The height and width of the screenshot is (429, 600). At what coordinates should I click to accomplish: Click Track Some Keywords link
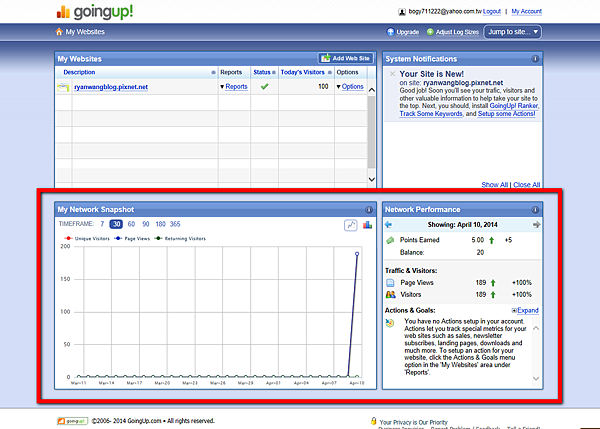431,114
